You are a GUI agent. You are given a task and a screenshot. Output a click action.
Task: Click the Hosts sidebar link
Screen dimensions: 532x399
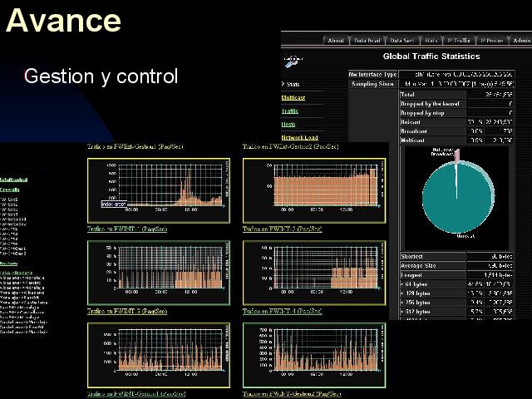288,124
